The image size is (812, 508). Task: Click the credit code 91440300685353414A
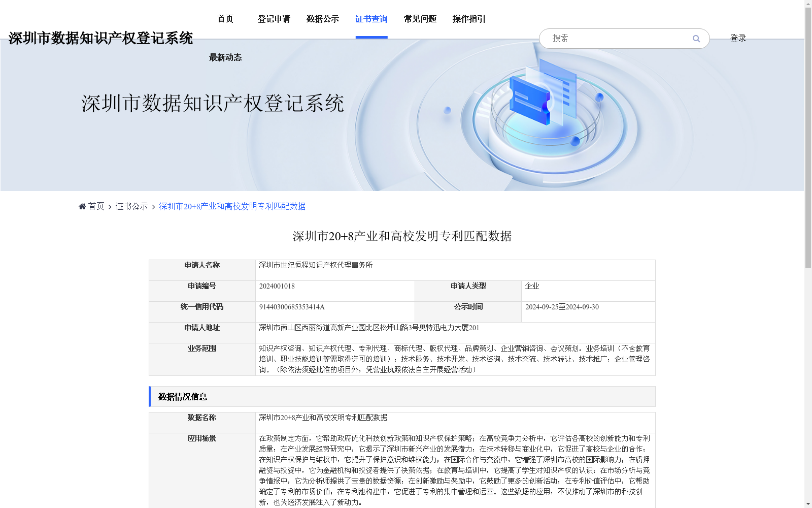pos(292,307)
